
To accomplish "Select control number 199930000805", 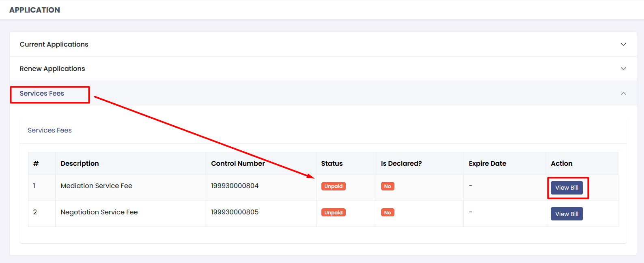I will click(x=235, y=212).
